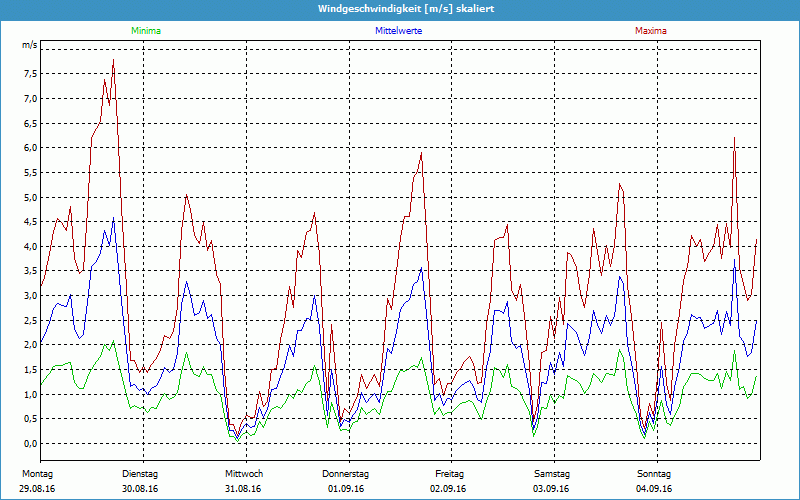This screenshot has width=800, height=500.
Task: Click the Montag day label
Action: [37, 474]
